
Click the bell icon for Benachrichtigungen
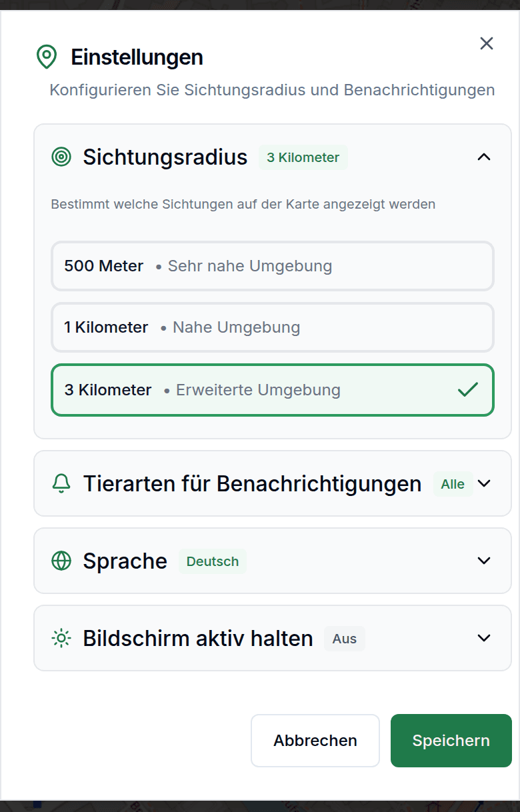[61, 483]
